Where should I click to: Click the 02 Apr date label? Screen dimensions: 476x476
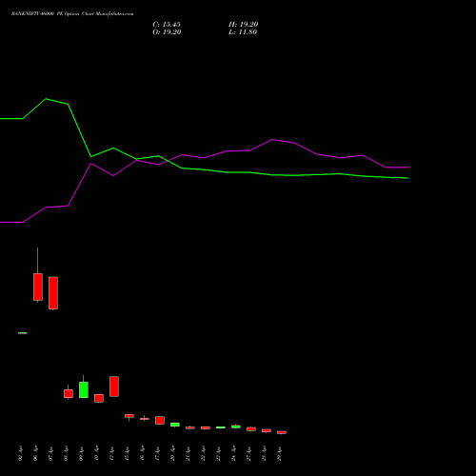pos(20,454)
